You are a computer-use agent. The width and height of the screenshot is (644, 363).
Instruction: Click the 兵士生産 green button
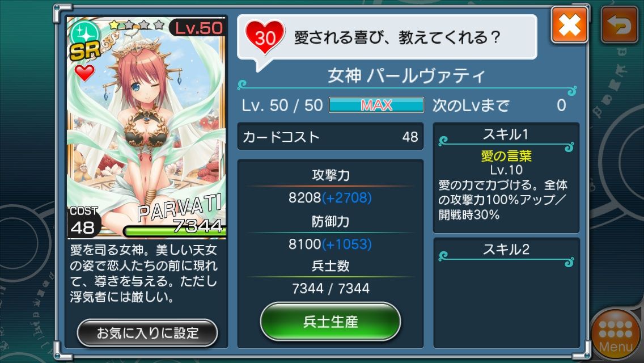click(330, 322)
